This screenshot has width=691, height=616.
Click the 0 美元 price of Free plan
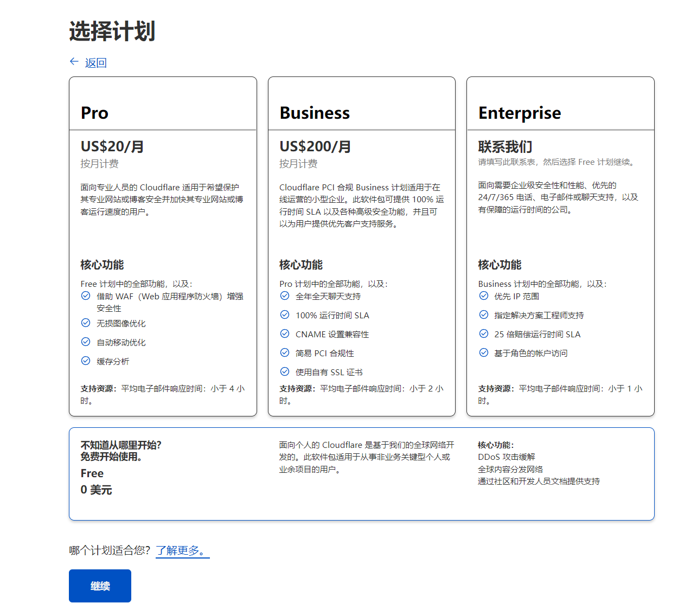tap(97, 490)
